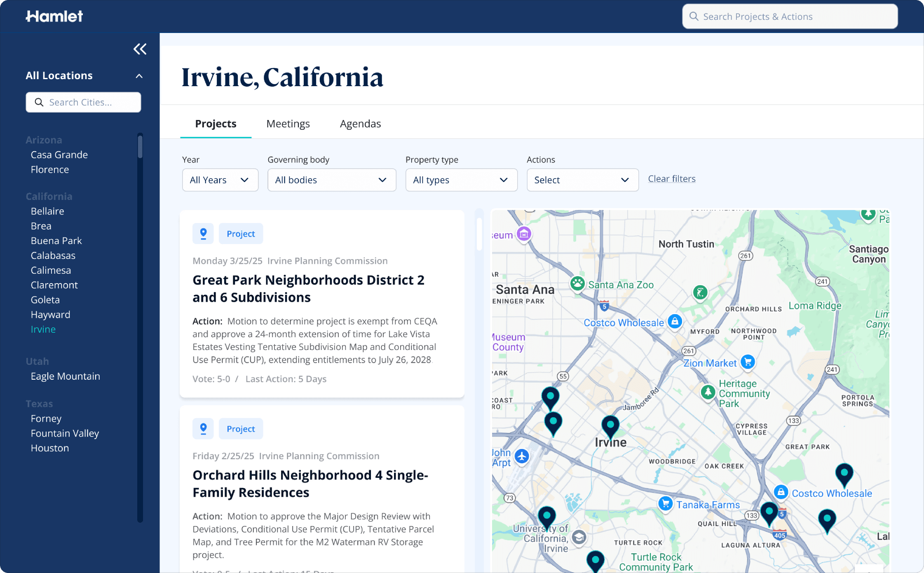Viewport: 924px width, 573px height.
Task: Click location pin icon on Great Park card
Action: coord(203,234)
